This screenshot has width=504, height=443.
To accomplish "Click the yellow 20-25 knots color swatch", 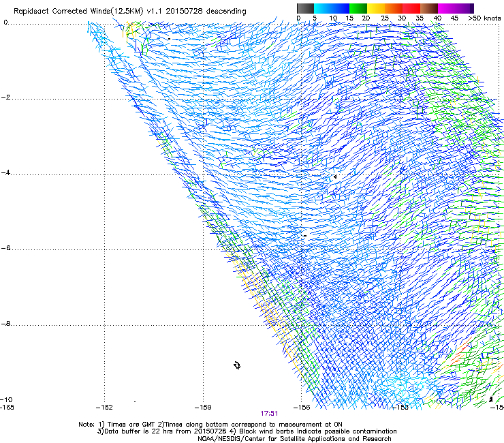I will (x=376, y=8).
